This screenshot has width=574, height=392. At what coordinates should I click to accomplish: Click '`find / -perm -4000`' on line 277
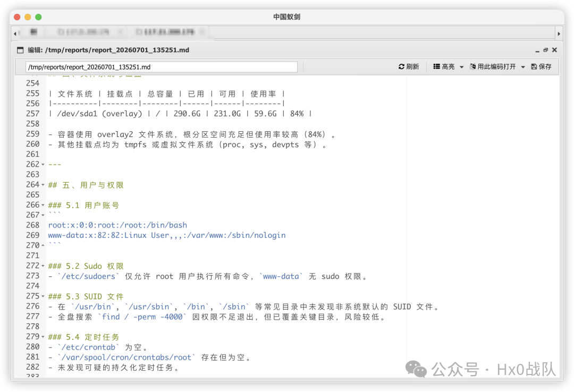pos(142,317)
